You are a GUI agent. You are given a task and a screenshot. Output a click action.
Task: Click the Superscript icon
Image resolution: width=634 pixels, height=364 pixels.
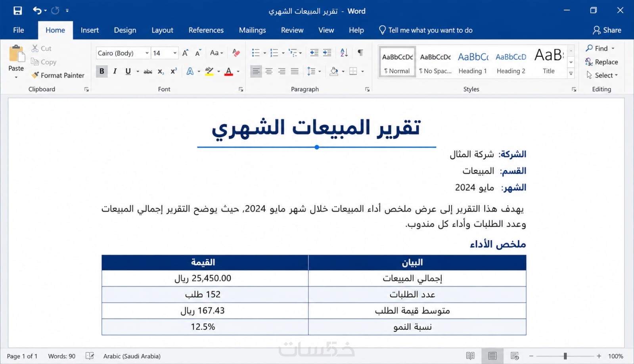173,71
